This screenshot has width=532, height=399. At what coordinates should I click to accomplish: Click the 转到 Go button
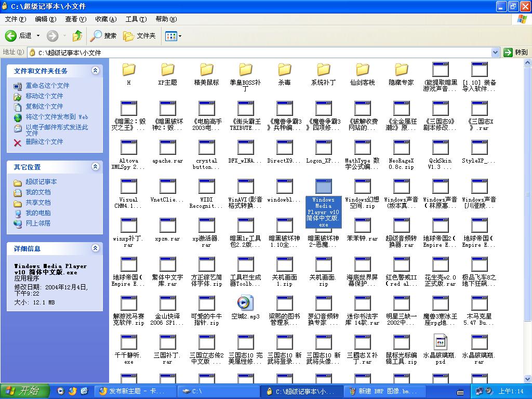pos(516,52)
